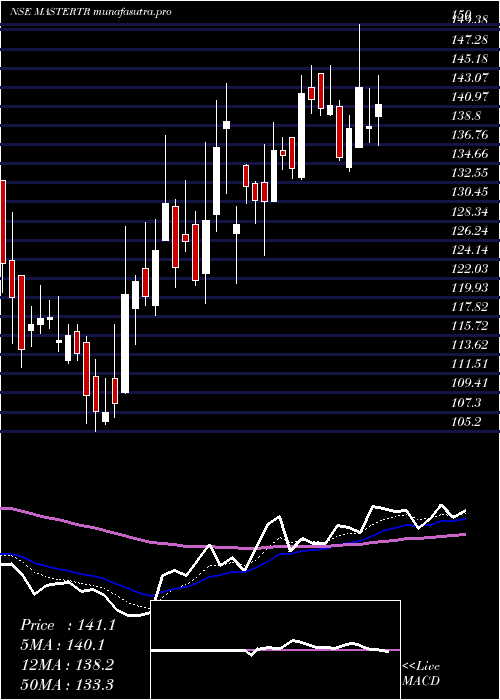Screen dimensions: 500x700
Task: Click the 109.41 price axis label
Action: [x=471, y=383]
